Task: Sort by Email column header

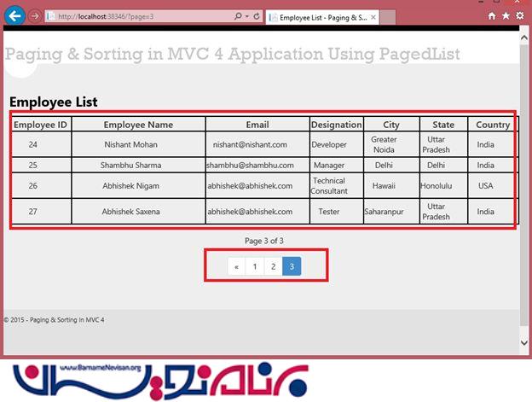Action: [x=257, y=125]
